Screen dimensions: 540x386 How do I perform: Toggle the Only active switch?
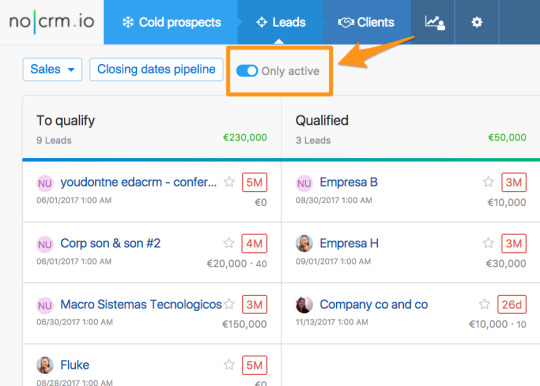tap(247, 71)
